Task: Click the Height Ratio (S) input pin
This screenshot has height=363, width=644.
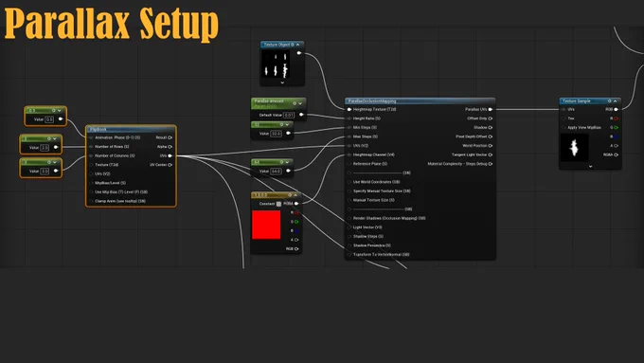Action: point(349,118)
